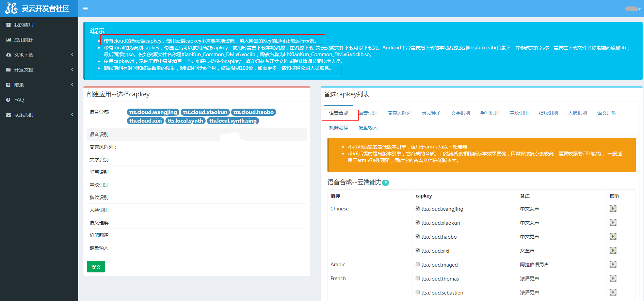Switch to the 人脸识别 tab
The width and height of the screenshot is (644, 301).
(x=578, y=113)
